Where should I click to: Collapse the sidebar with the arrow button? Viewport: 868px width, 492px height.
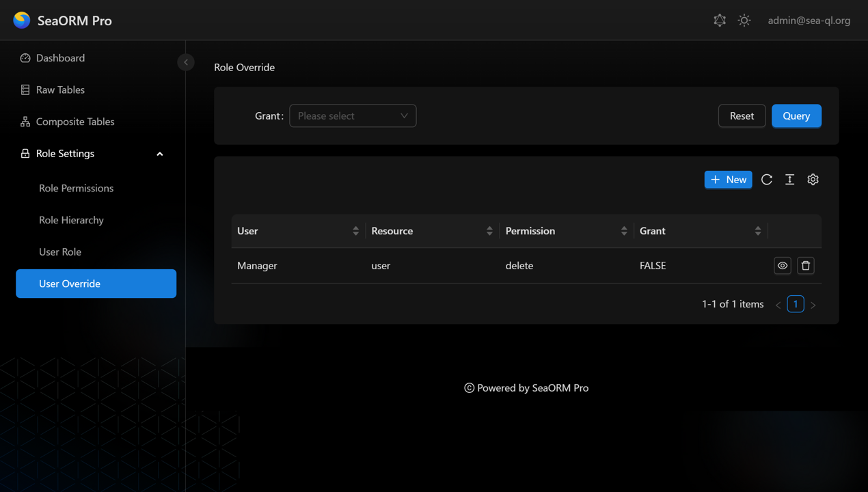(x=185, y=62)
